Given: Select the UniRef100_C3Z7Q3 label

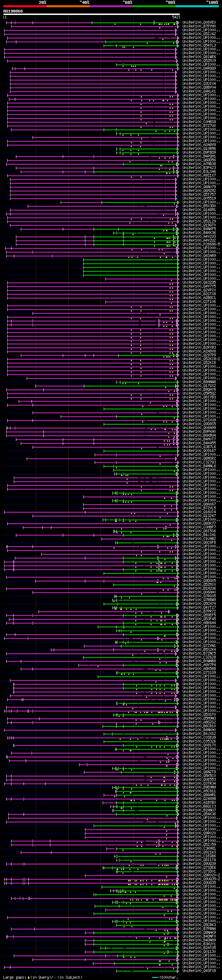Looking at the screenshot, I should [x=199, y=462].
